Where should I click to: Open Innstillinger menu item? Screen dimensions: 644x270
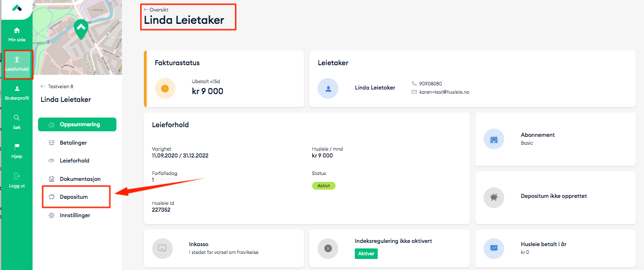pos(75,215)
